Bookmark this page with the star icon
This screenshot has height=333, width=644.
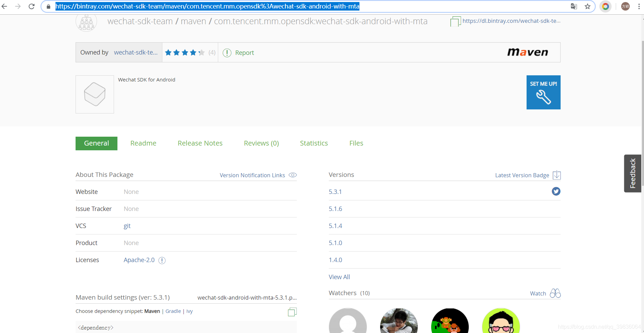coord(587,6)
